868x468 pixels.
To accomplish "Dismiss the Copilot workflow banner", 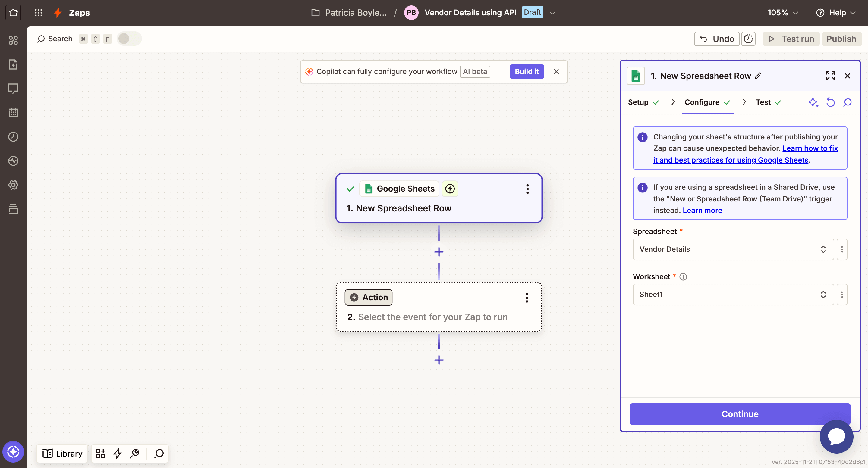I will click(556, 71).
